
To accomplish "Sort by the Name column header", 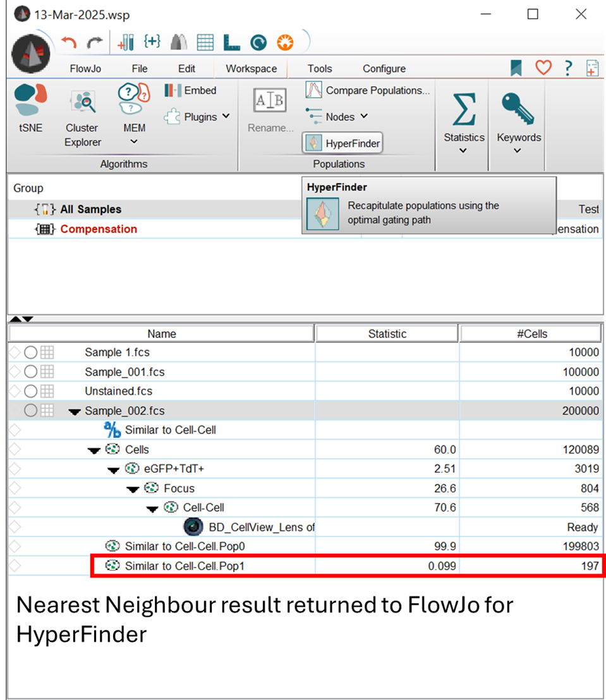I will pos(162,334).
